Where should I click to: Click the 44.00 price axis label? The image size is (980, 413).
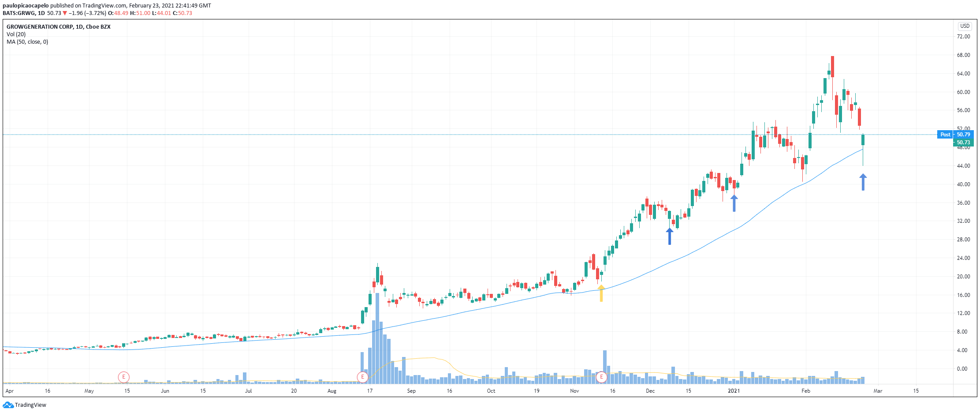tap(963, 166)
